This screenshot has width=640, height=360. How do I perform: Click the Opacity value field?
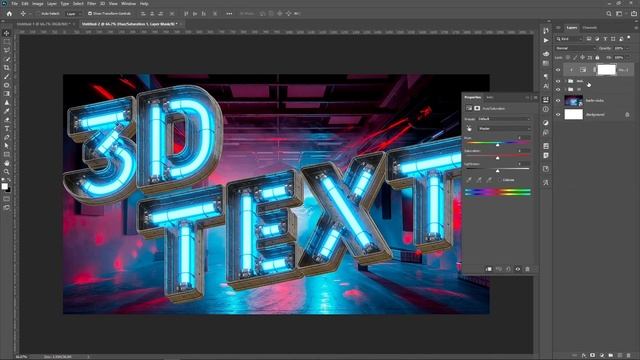click(619, 48)
